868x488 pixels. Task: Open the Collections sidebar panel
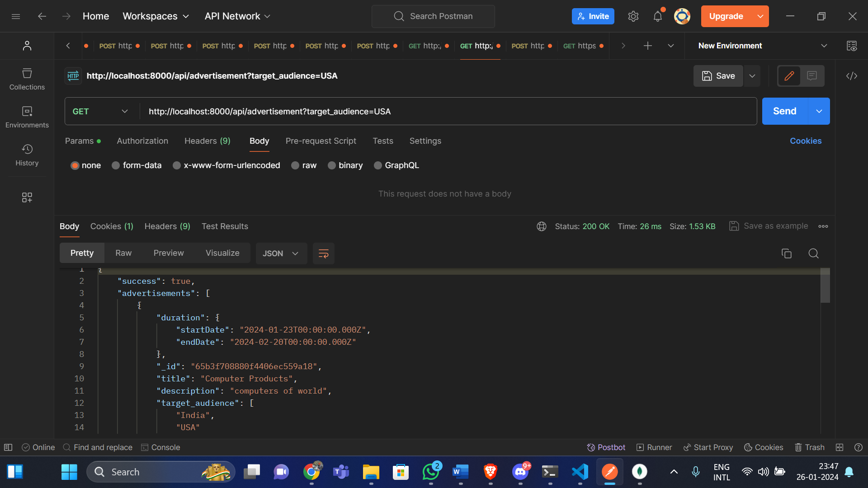[27, 79]
